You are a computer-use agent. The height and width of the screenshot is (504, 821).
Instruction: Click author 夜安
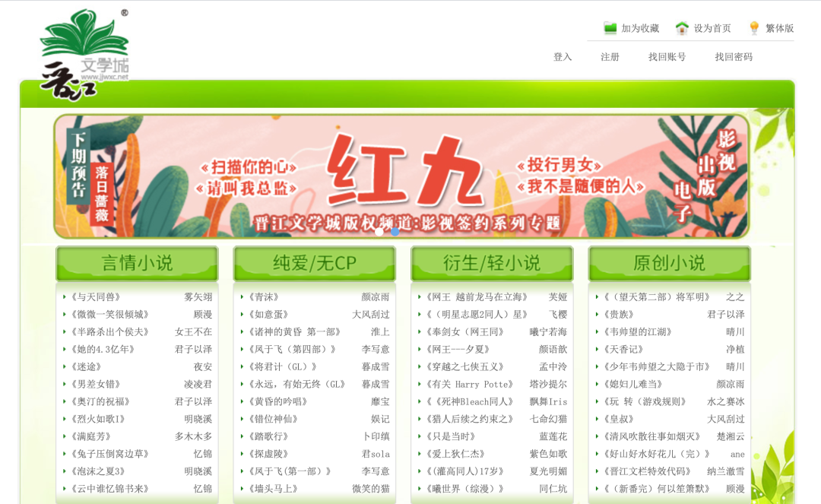[203, 367]
